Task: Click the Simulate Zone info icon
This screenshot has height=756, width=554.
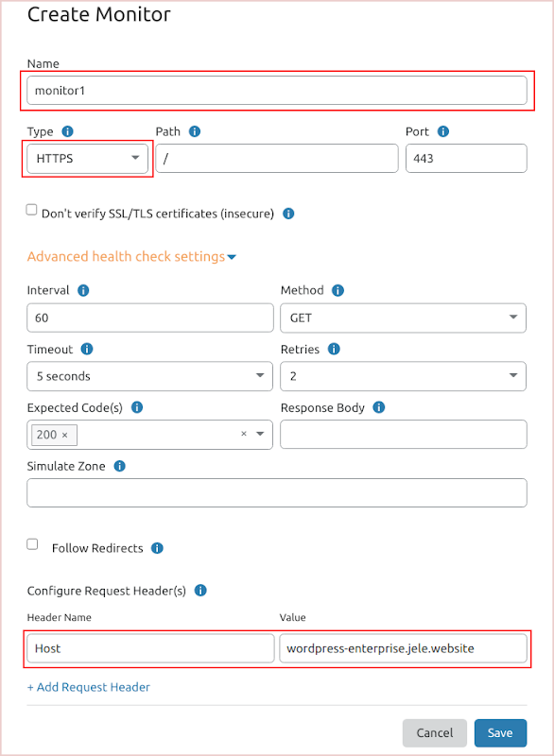Action: [119, 466]
